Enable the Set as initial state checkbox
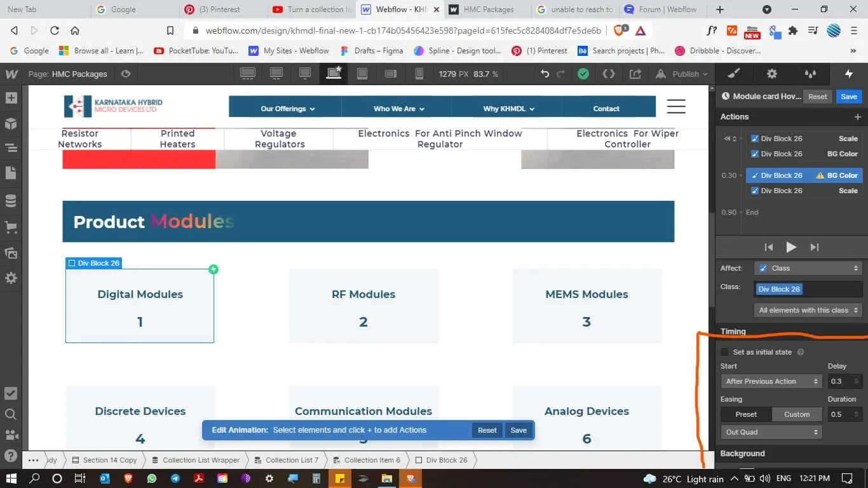The height and width of the screenshot is (488, 868). 724,351
